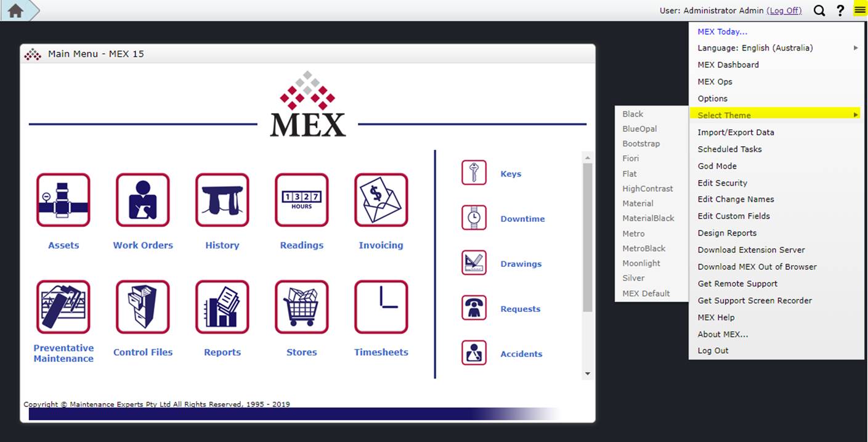Open the Preventative Maintenance icon
Screen dimensions: 868x442
point(63,307)
